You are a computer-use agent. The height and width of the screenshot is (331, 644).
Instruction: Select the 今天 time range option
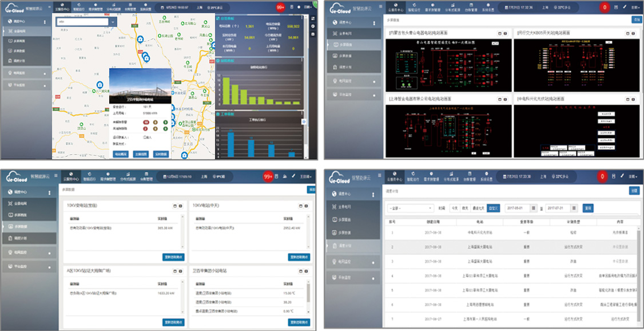click(454, 208)
